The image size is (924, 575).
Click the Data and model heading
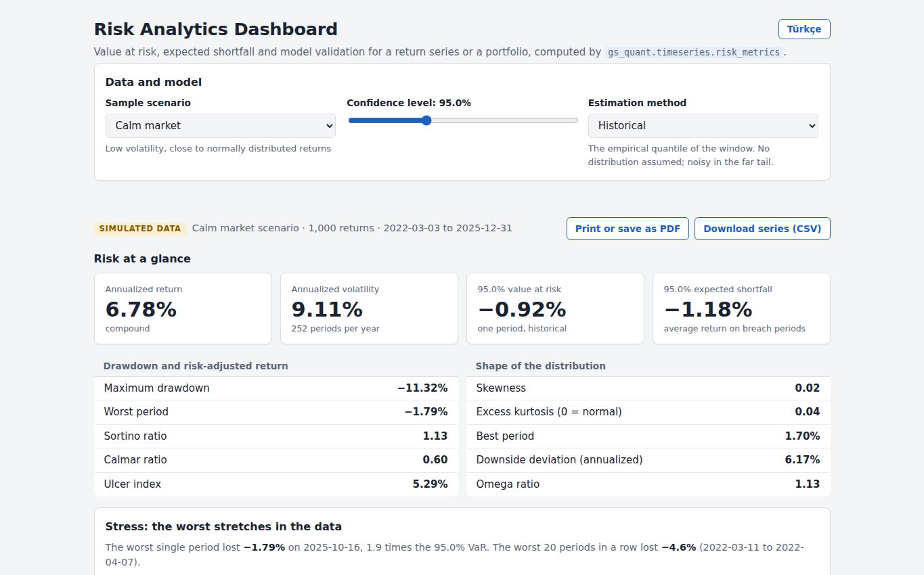(154, 82)
